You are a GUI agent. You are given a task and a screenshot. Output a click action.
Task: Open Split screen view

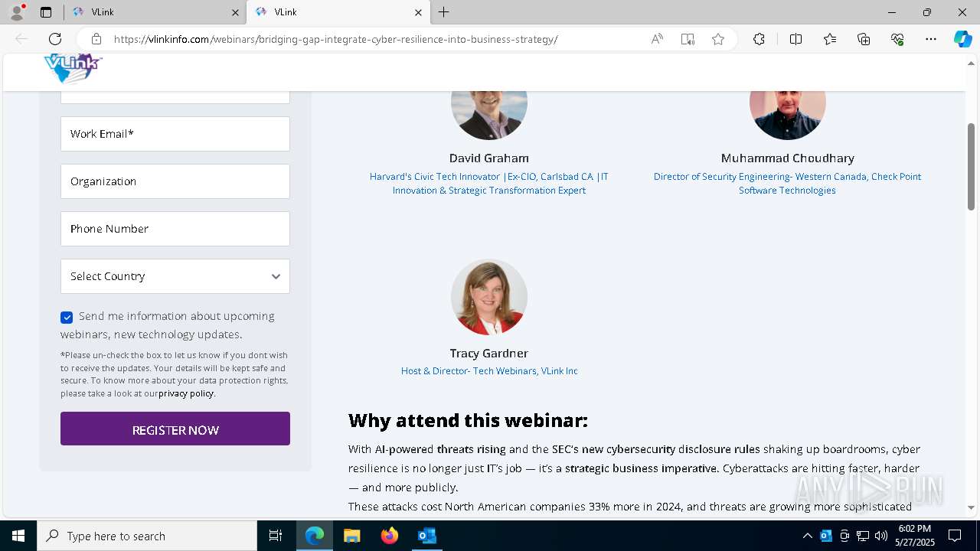tap(795, 39)
